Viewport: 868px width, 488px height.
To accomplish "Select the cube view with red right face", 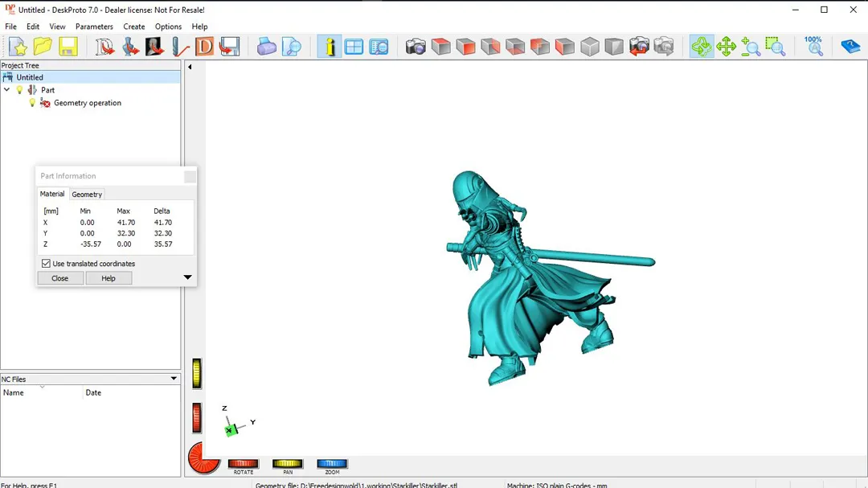I will coord(490,47).
